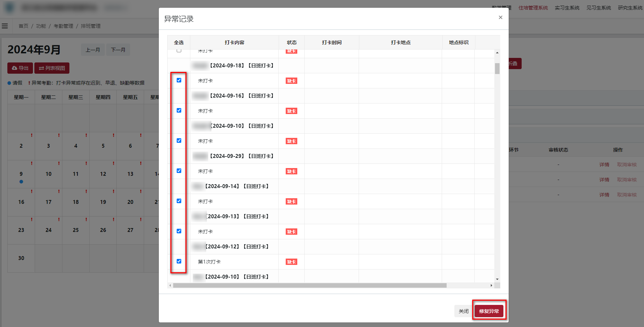Click the 操作 column header in background table
This screenshot has height=327, width=644.
pos(618,150)
